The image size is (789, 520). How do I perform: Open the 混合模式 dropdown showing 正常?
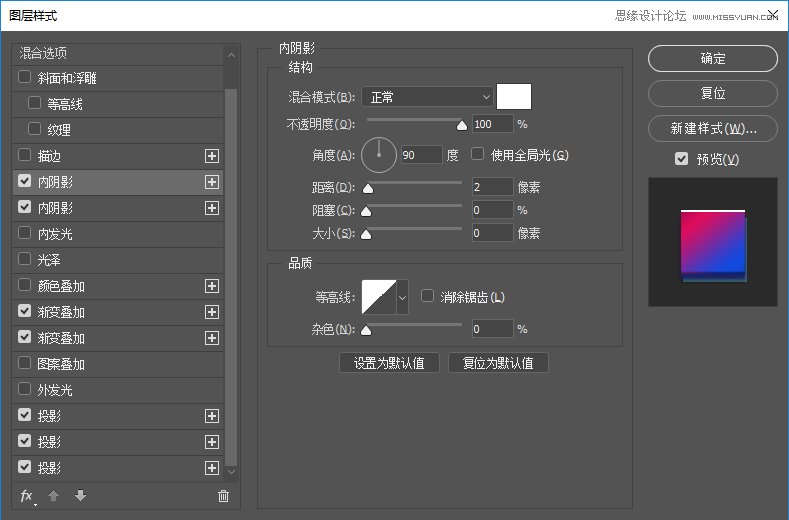tap(428, 97)
